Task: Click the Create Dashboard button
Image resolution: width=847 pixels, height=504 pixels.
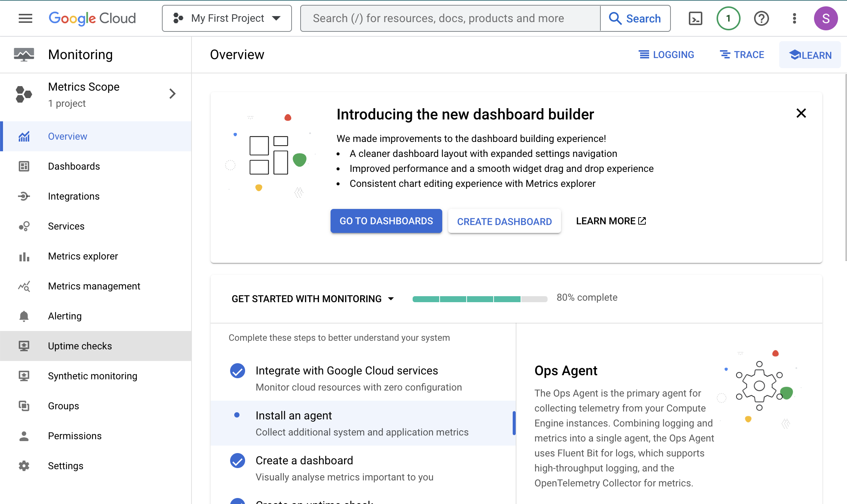Action: [504, 221]
